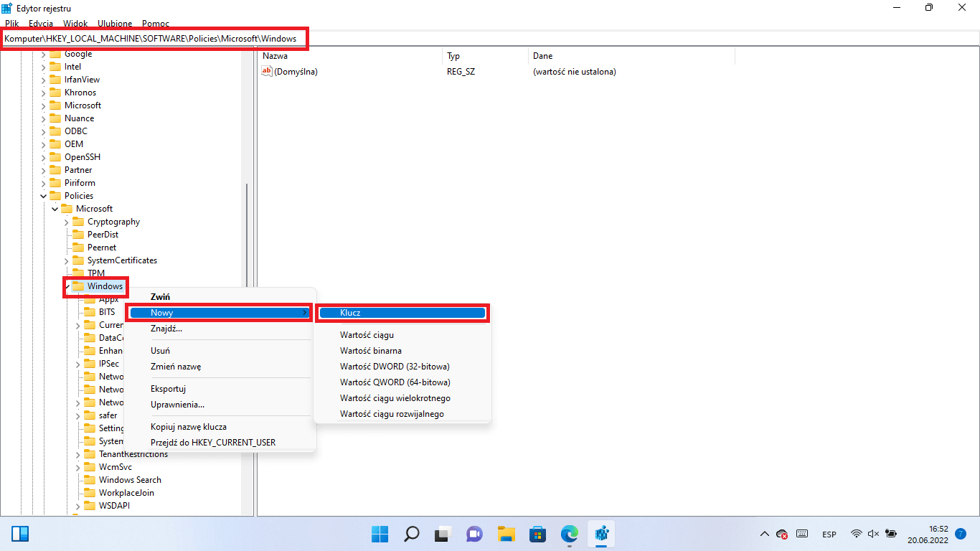The width and height of the screenshot is (980, 551).
Task: Expand the Nuance key
Action: pos(44,118)
